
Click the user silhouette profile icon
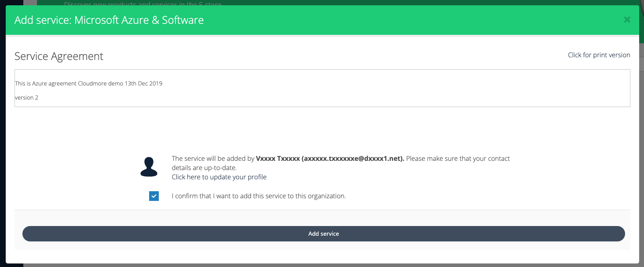[149, 167]
